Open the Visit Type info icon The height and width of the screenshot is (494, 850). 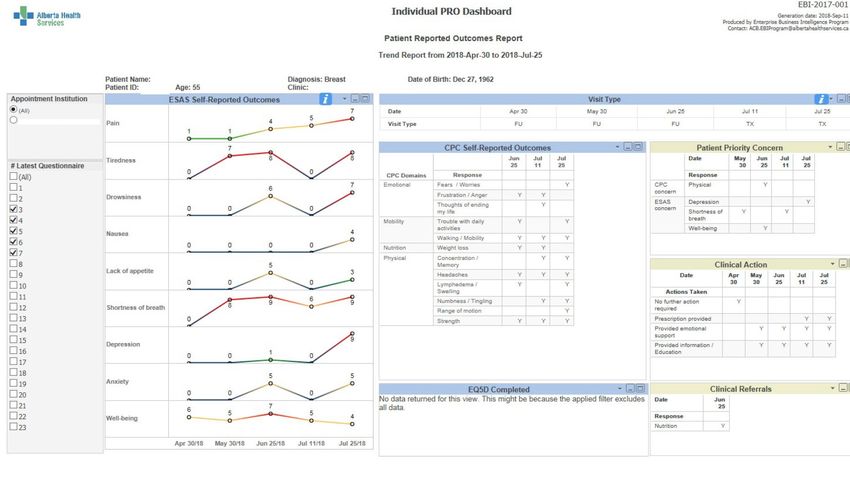coord(821,99)
